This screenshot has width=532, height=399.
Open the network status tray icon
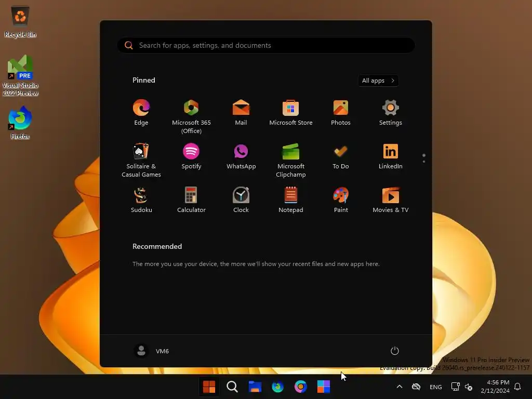pos(455,387)
